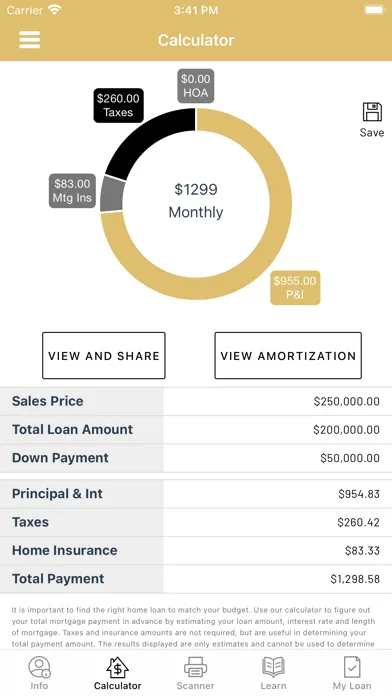Image resolution: width=392 pixels, height=696 pixels.
Task: Edit the Down Payment value
Action: [277, 458]
